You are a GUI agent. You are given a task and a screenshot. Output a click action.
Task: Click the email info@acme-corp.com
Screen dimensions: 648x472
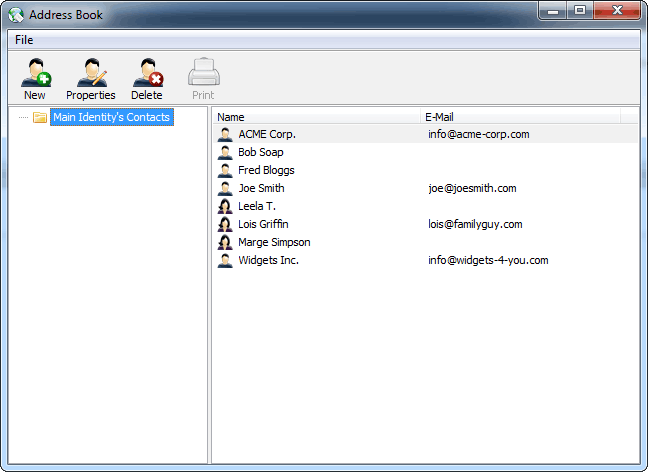[479, 134]
